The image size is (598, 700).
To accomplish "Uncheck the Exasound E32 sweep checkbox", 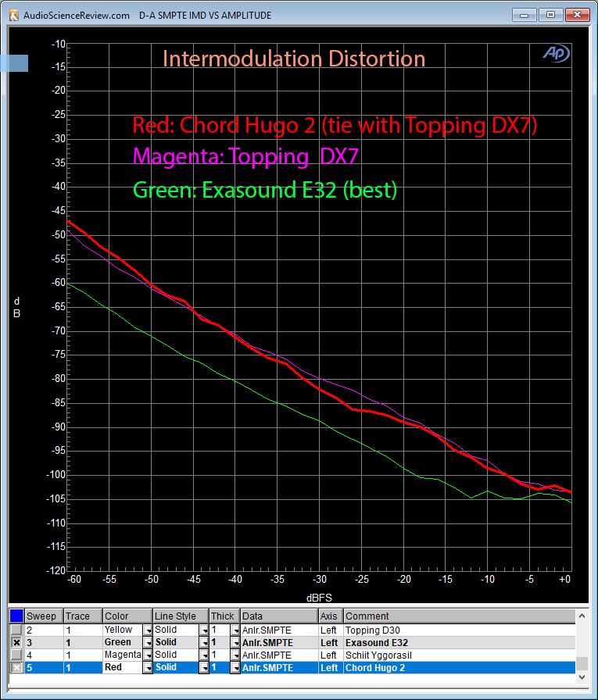I will (16, 642).
